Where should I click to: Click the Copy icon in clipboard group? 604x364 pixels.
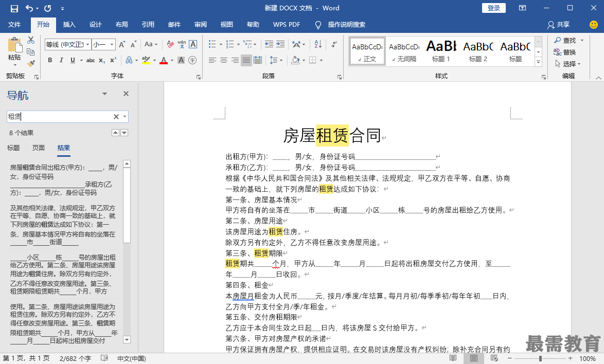point(31,52)
